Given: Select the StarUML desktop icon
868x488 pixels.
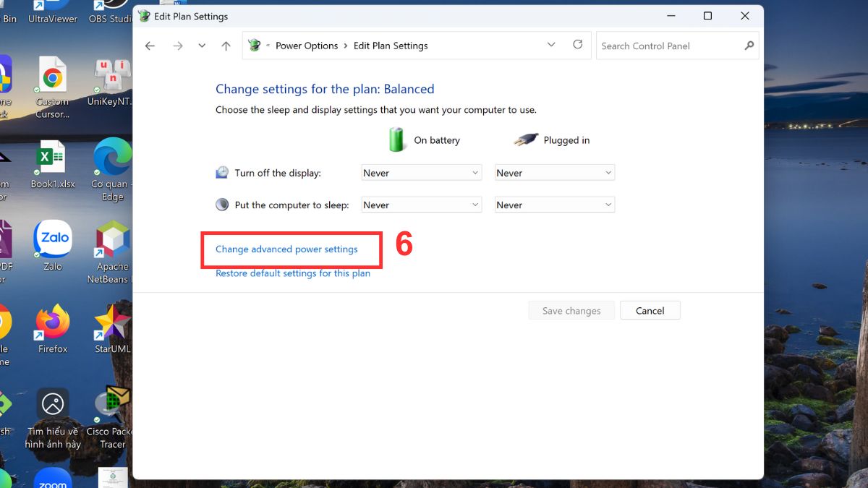Looking at the screenshot, I should (112, 328).
